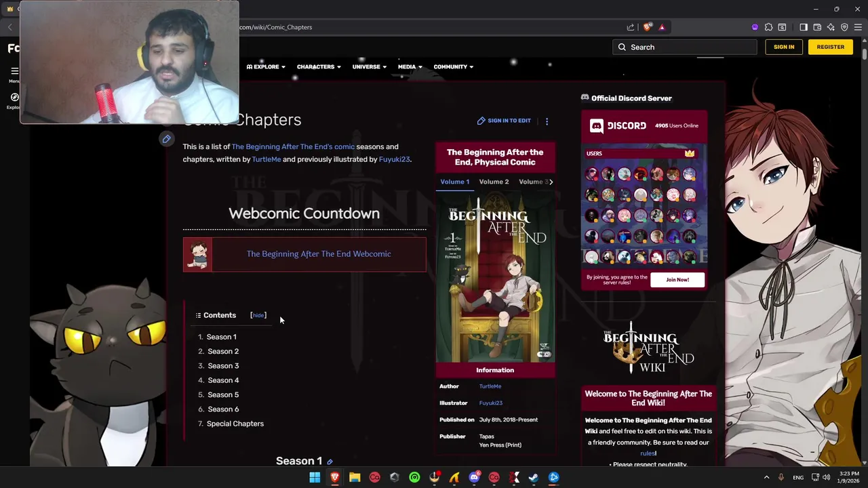Open the three-dot page options menu
The image size is (868, 488).
(547, 121)
